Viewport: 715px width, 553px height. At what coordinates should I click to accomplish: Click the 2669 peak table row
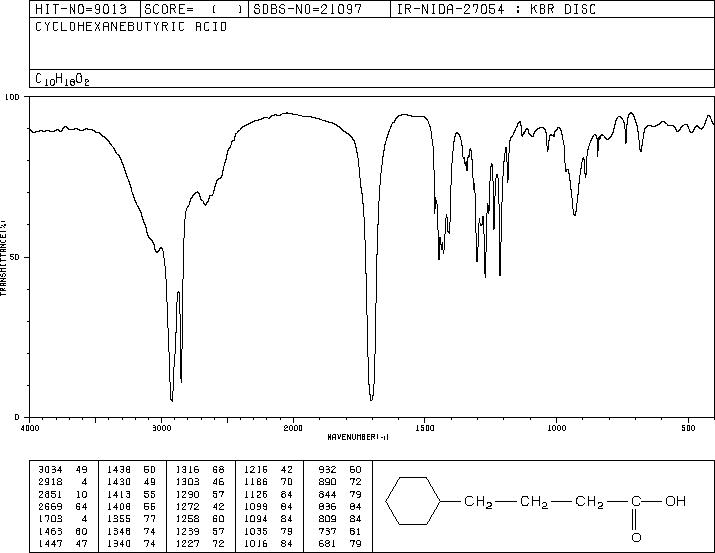coord(63,506)
